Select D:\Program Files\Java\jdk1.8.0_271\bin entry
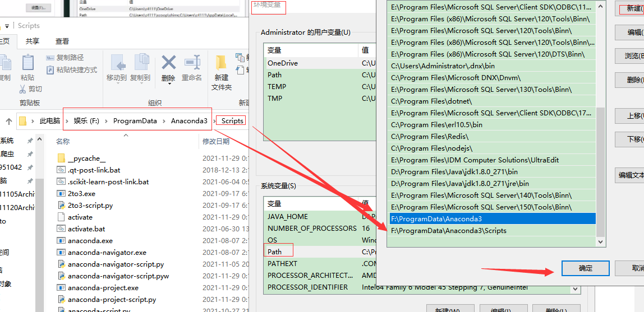This screenshot has width=644, height=312. (x=493, y=171)
